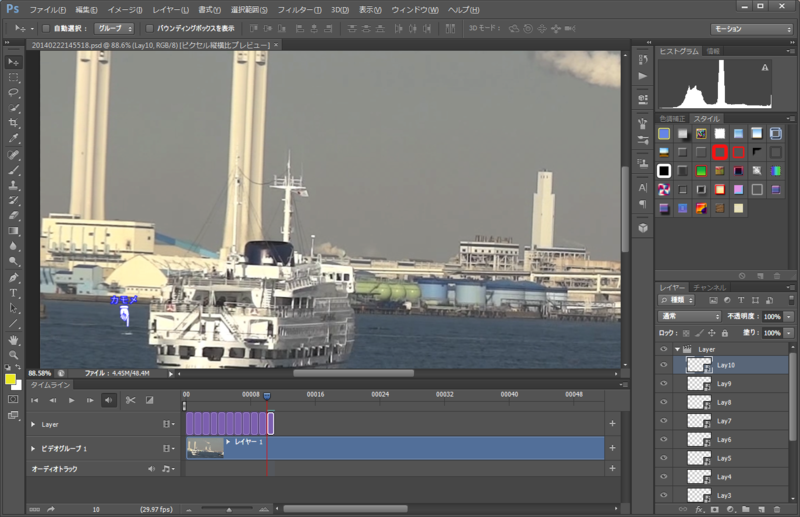Image resolution: width=800 pixels, height=517 pixels.
Task: Hide the Lay10 layer
Action: coord(664,365)
